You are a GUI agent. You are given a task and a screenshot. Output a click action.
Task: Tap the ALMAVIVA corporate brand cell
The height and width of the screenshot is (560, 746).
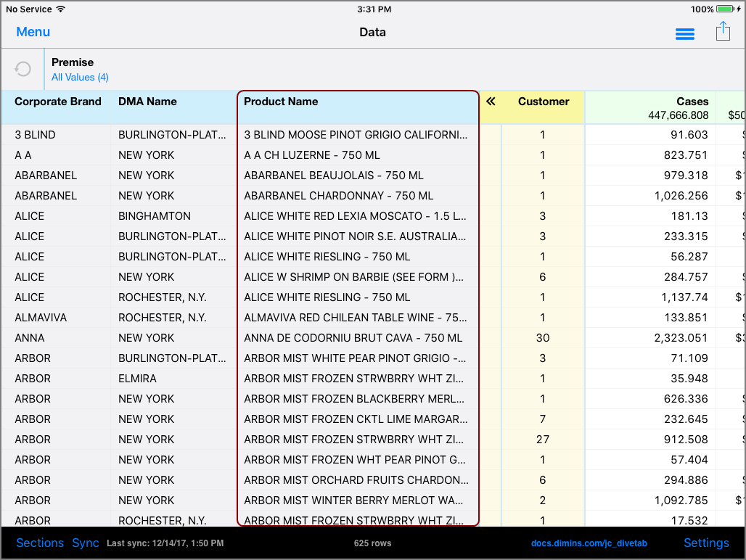[x=40, y=318]
